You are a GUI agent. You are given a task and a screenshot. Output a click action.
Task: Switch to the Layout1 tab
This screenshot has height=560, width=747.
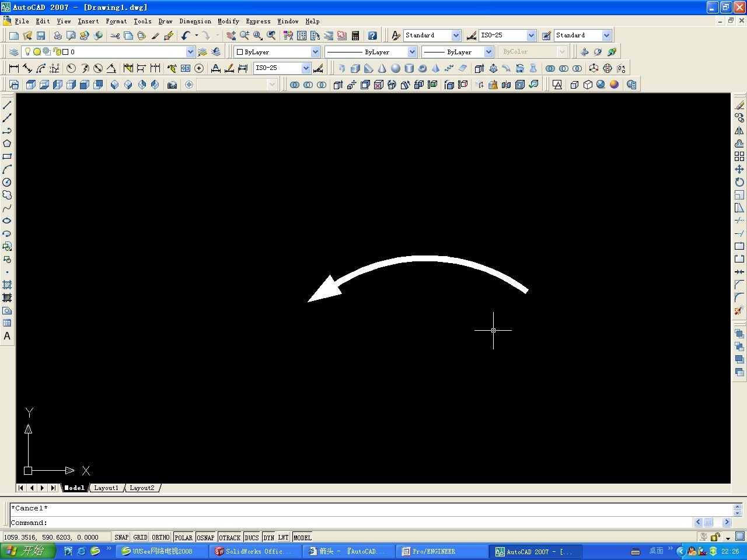(x=106, y=488)
